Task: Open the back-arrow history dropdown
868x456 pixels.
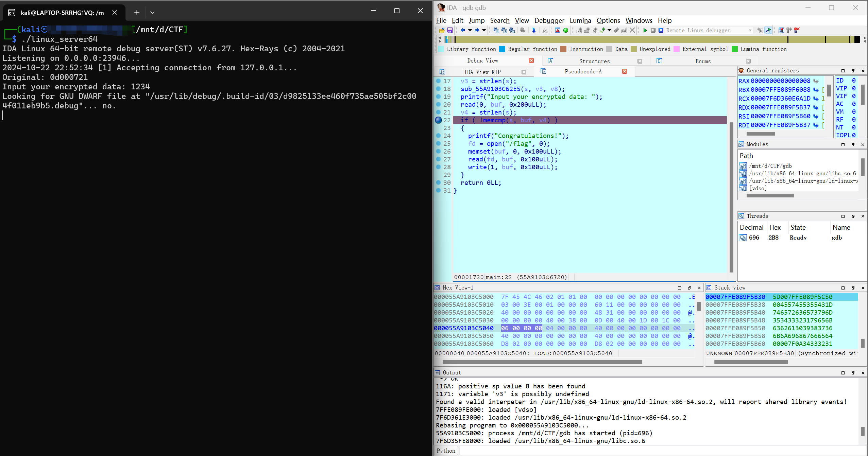Action: point(470,30)
